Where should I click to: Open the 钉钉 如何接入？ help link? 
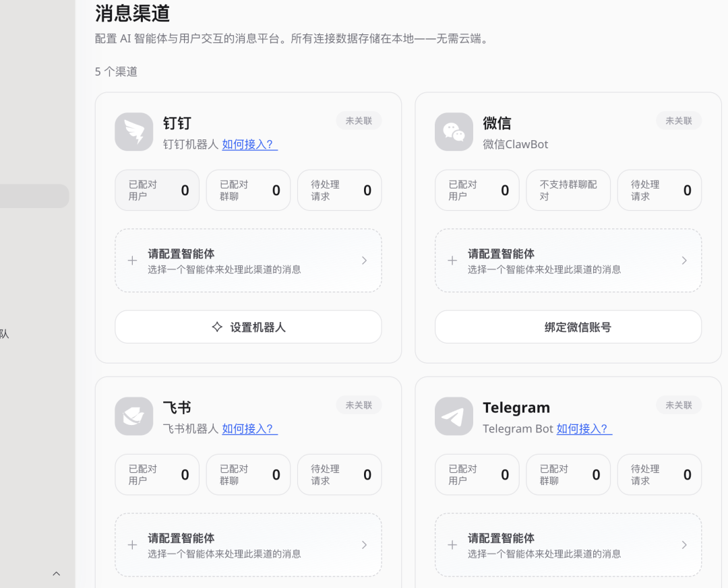tap(249, 144)
